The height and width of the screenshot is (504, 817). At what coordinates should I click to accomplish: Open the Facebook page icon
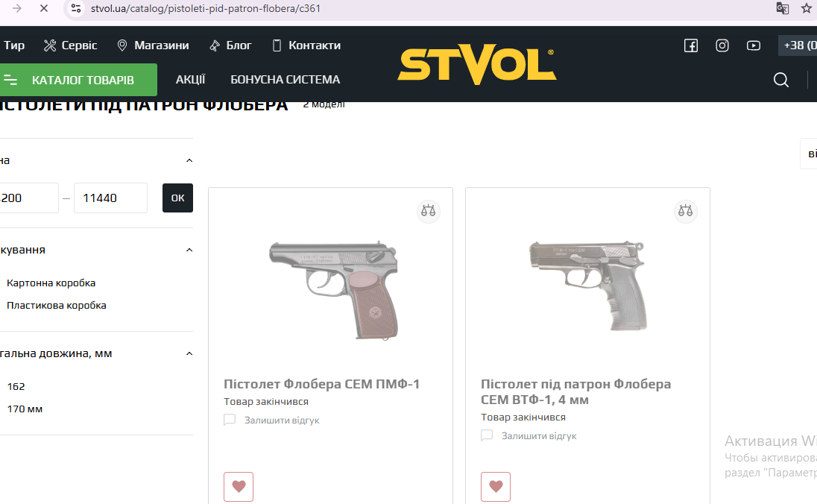click(x=691, y=46)
